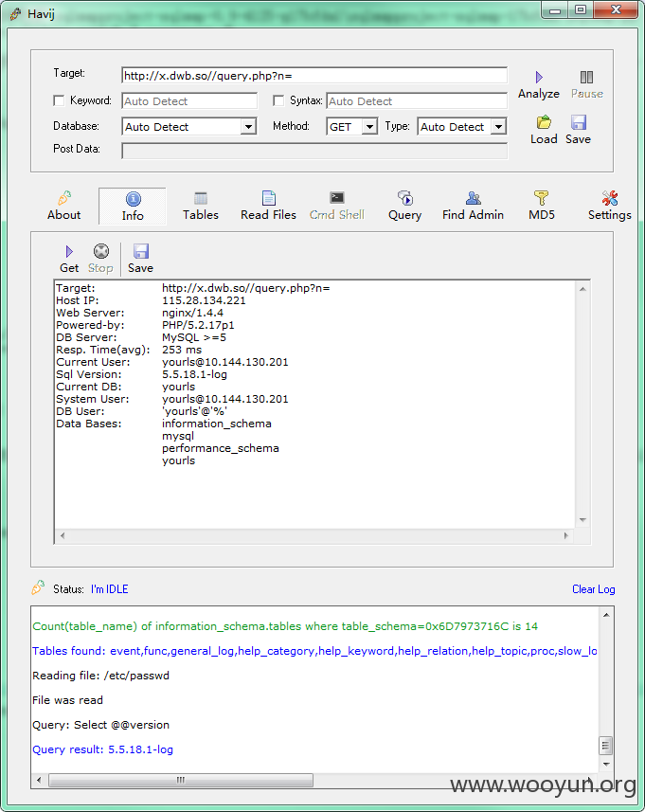
Task: Click the performance_schema database entry
Action: pyautogui.click(x=221, y=448)
